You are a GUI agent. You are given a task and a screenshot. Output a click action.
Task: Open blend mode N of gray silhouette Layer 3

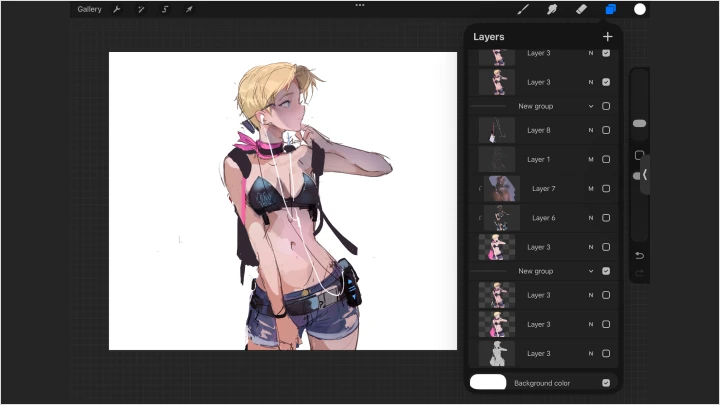pos(591,353)
